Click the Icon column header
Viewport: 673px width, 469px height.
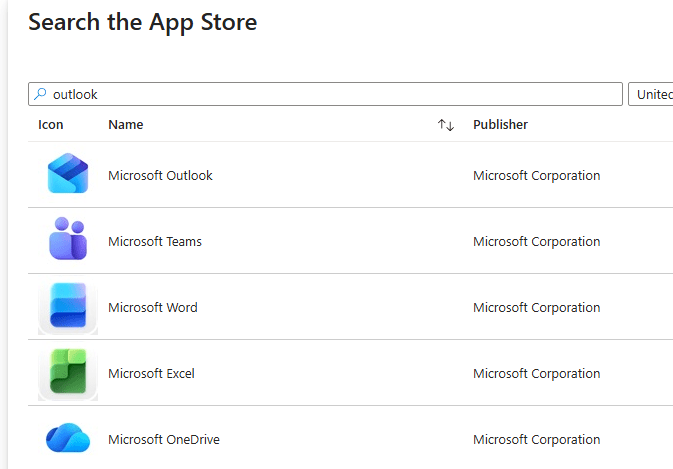[51, 125]
